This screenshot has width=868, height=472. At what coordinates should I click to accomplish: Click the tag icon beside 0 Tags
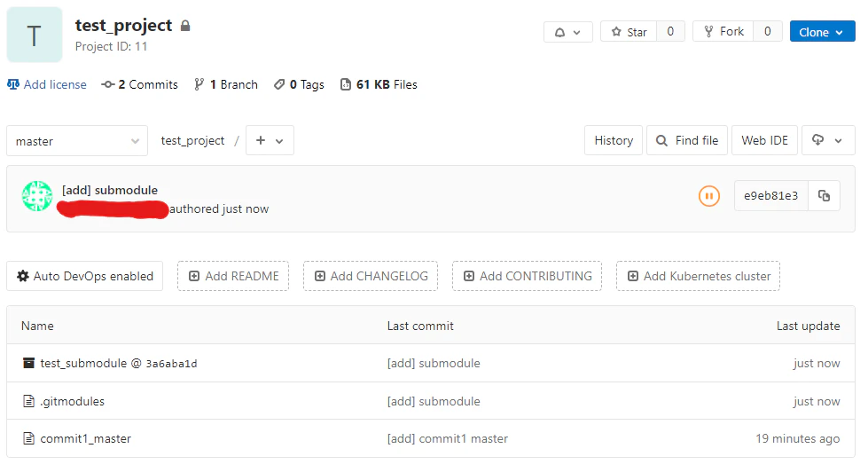279,84
